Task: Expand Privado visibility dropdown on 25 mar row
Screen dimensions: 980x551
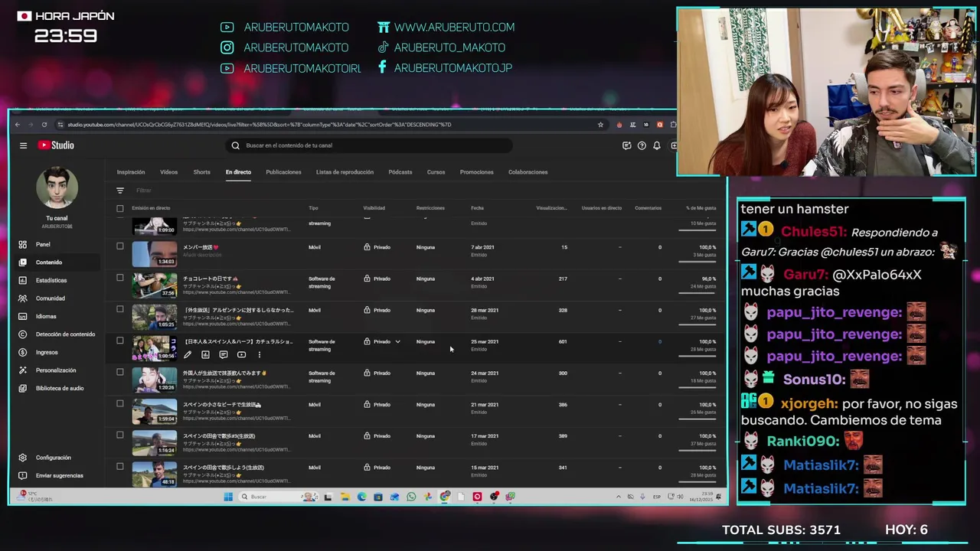Action: [x=397, y=341]
